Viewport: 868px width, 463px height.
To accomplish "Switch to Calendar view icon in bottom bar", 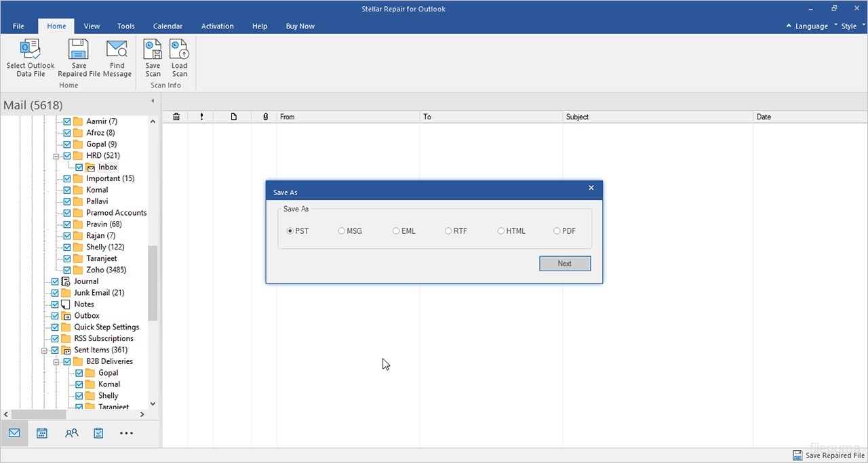I will (42, 433).
